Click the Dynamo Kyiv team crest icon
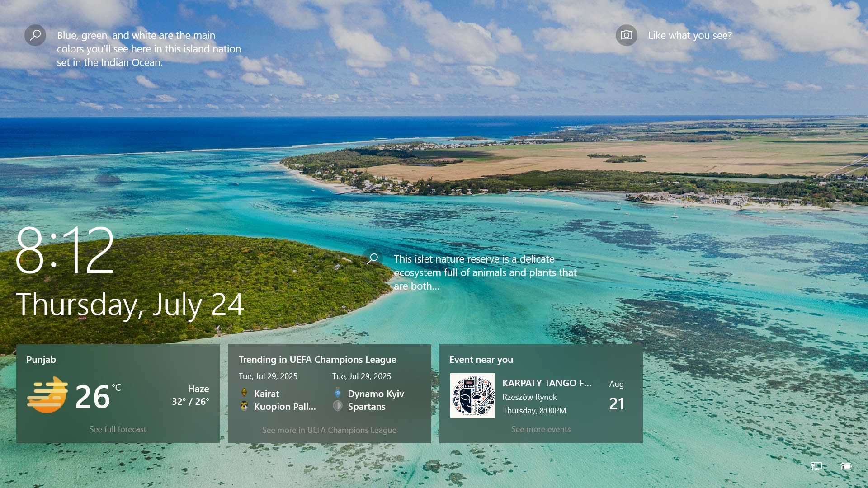 [338, 393]
